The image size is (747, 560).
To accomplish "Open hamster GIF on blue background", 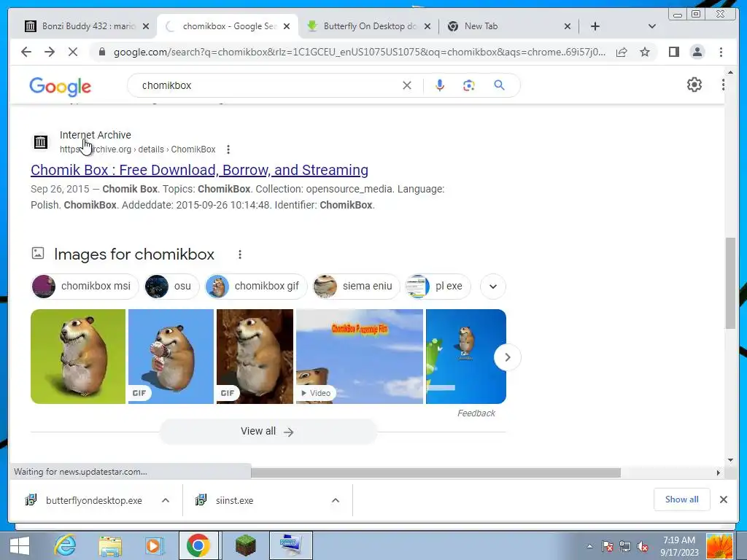I will point(171,357).
